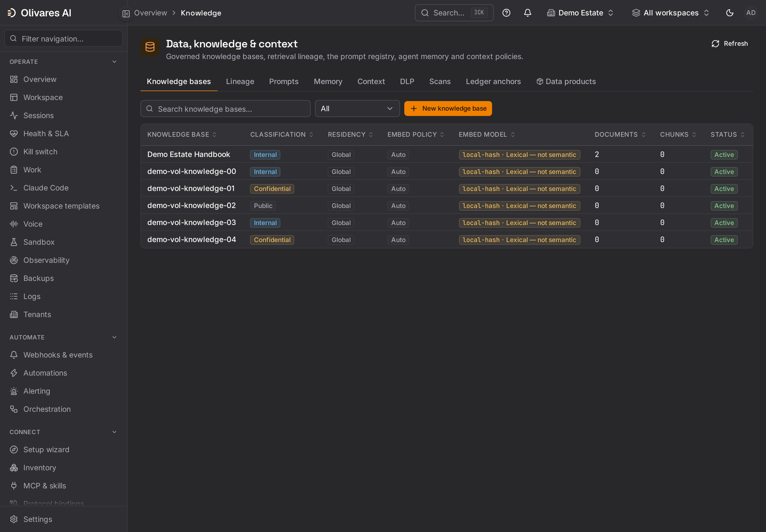Switch to the DLP tab
Screen dimensions: 766x532
pos(407,81)
